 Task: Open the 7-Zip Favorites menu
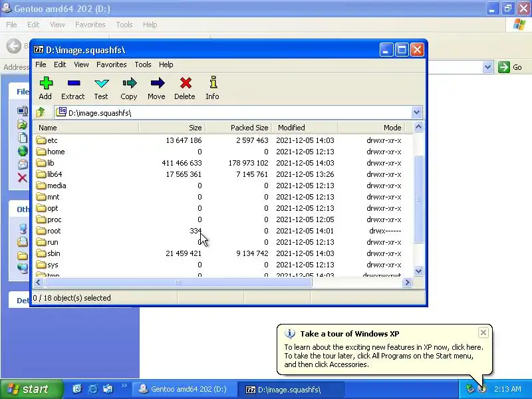click(111, 65)
